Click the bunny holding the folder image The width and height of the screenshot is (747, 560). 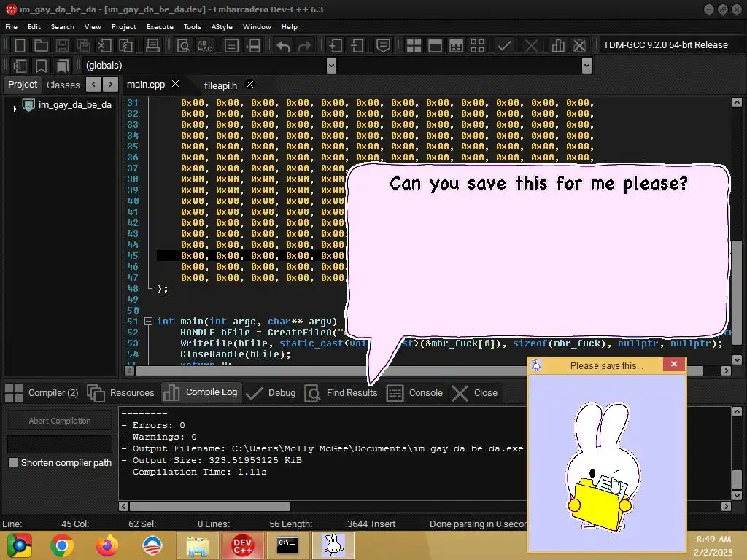point(603,467)
